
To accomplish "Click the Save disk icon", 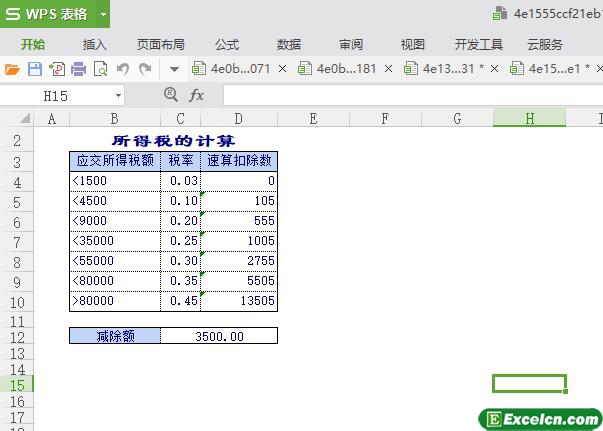I will pyautogui.click(x=34, y=69).
